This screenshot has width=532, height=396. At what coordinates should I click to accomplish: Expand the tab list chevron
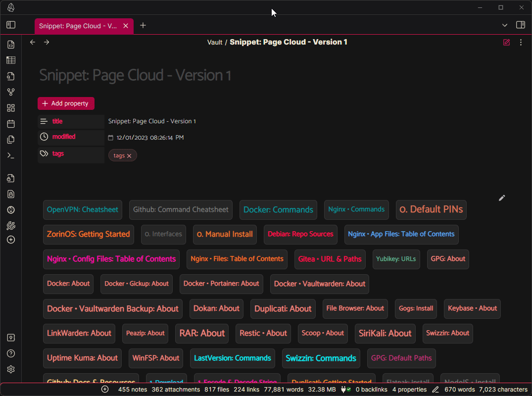tap(505, 25)
